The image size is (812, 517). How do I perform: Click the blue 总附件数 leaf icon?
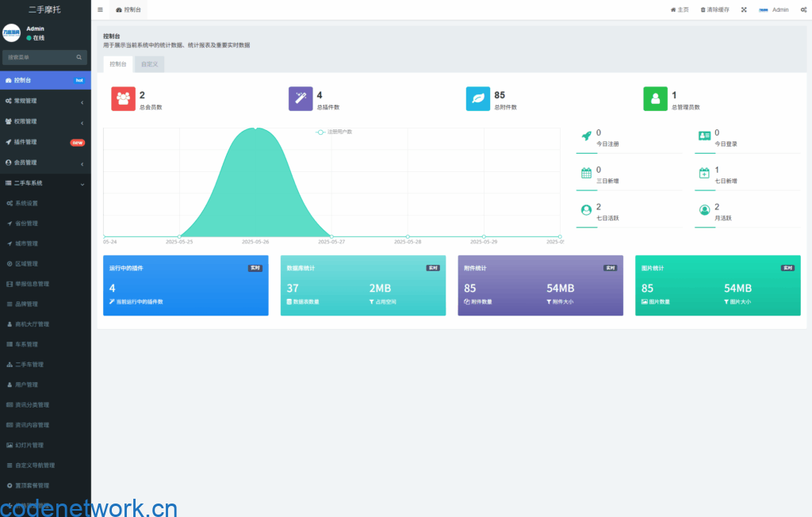point(478,99)
